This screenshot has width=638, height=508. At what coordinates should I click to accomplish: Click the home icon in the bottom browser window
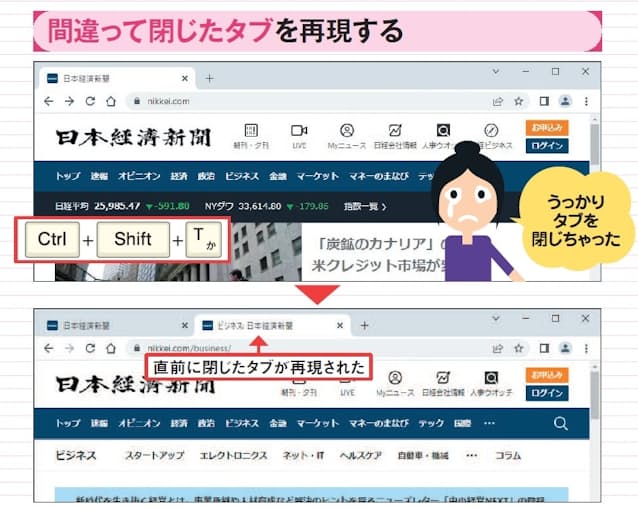pyautogui.click(x=111, y=348)
